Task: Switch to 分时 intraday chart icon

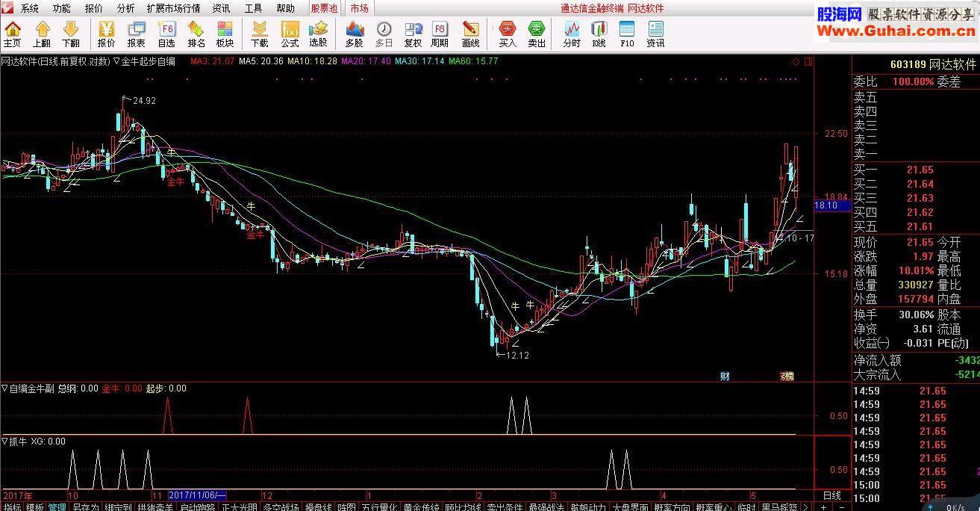Action: (572, 34)
